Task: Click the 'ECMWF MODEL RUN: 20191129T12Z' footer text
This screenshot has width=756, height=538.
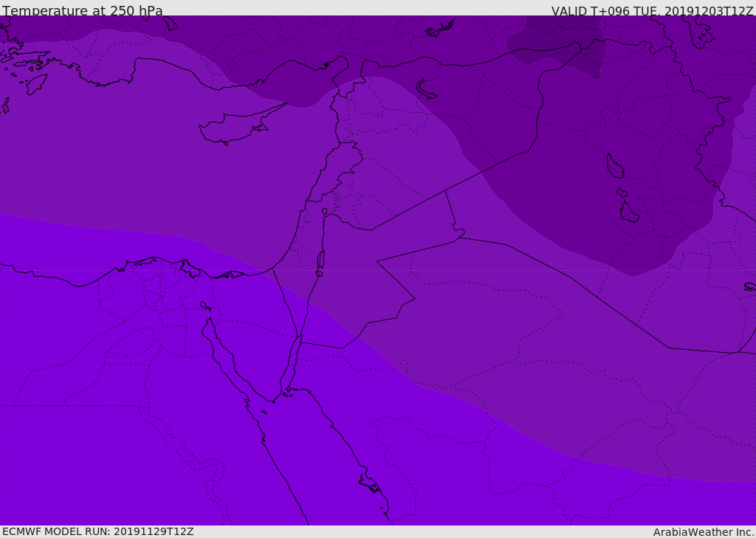Action: 98,531
